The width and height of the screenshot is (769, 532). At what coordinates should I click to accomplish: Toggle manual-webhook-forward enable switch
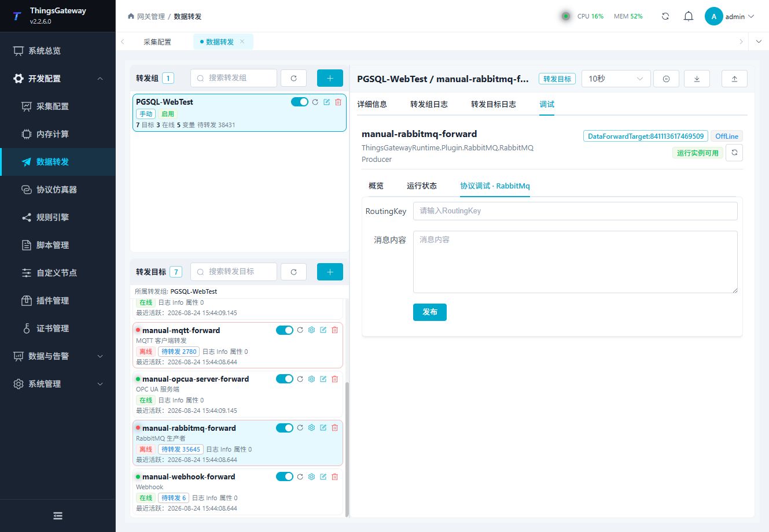284,476
